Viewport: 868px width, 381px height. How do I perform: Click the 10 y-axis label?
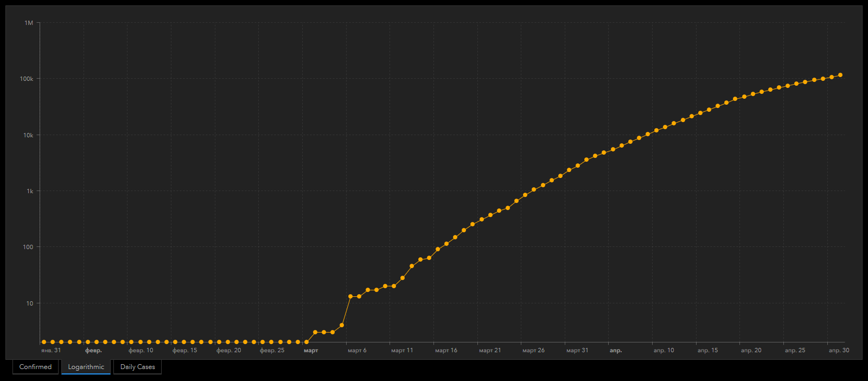point(30,303)
